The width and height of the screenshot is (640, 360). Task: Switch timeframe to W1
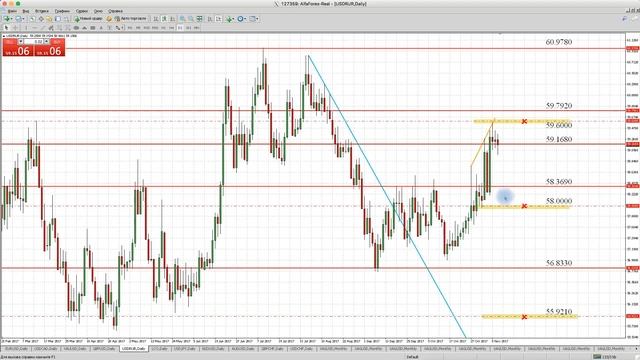(x=188, y=28)
